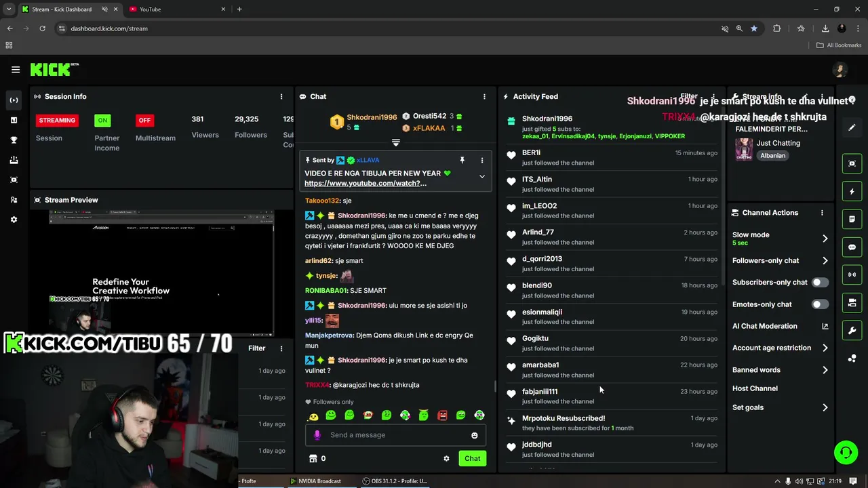Expand the pinned message chevron
The width and height of the screenshot is (868, 488).
coord(482,176)
